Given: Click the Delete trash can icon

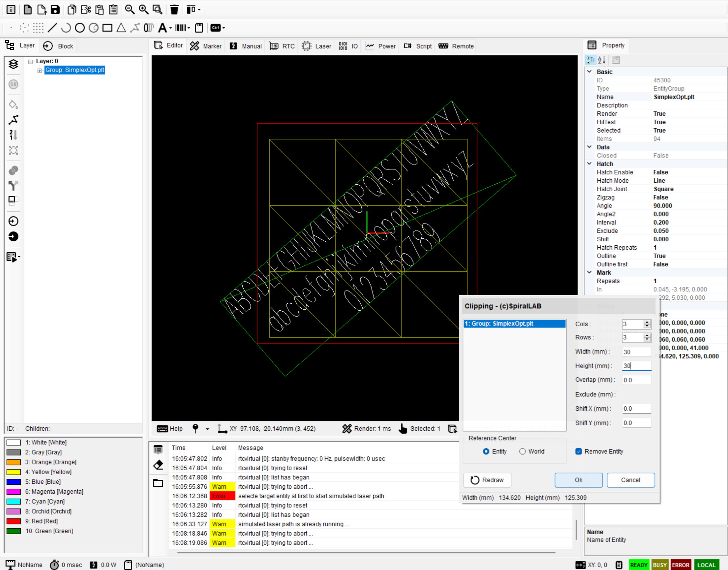Looking at the screenshot, I should tap(174, 9).
